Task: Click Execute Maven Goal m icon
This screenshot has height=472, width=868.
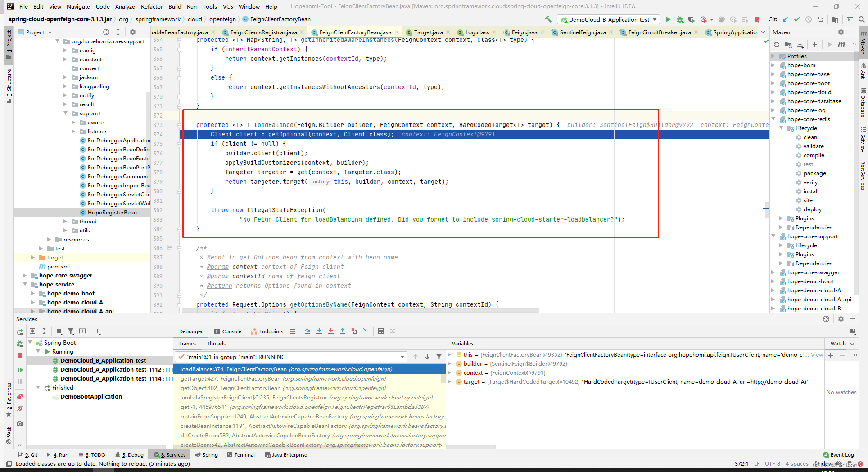Action: pos(841,45)
